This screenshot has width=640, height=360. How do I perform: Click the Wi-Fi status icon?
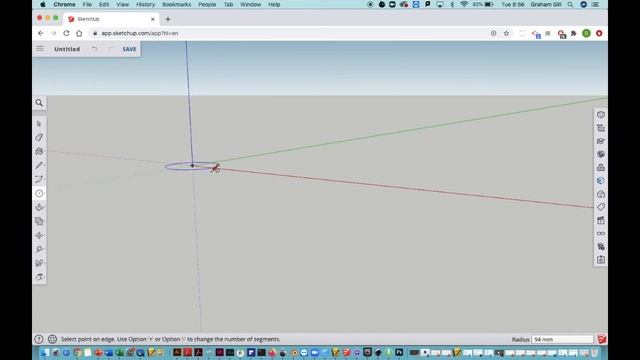click(464, 4)
